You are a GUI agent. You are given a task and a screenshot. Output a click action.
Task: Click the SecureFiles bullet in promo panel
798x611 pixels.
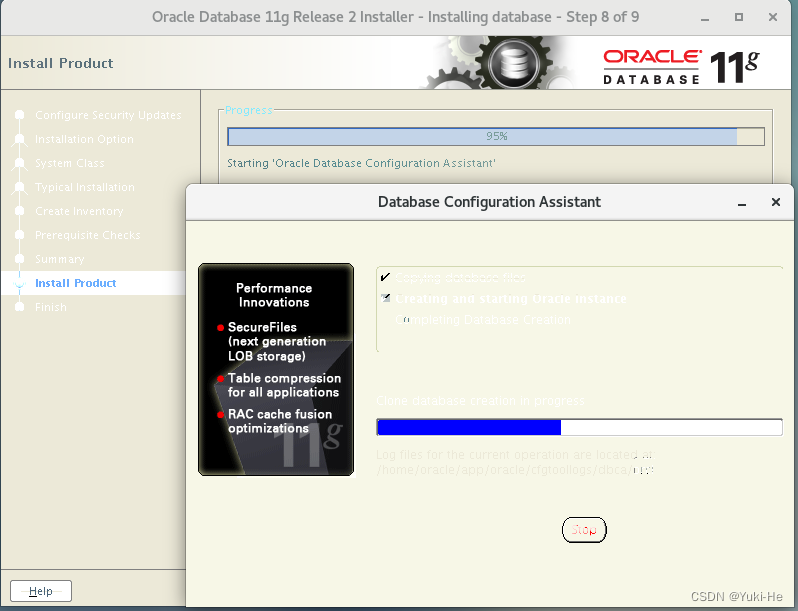[x=272, y=341]
